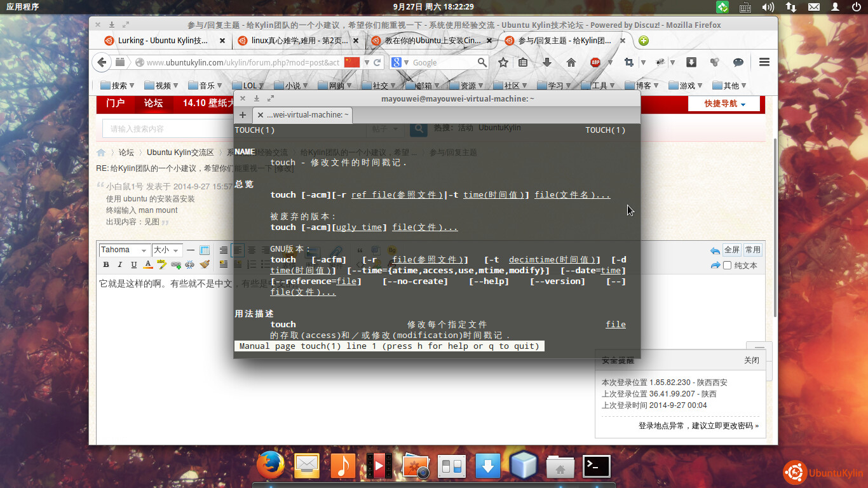Viewport: 868px width, 488px height.
Task: Bookmark this page with the star icon
Action: pyautogui.click(x=503, y=62)
